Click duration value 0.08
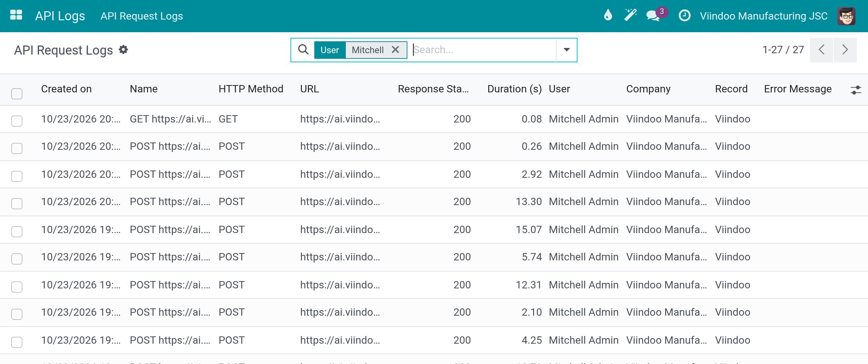This screenshot has height=364, width=868. coord(532,119)
